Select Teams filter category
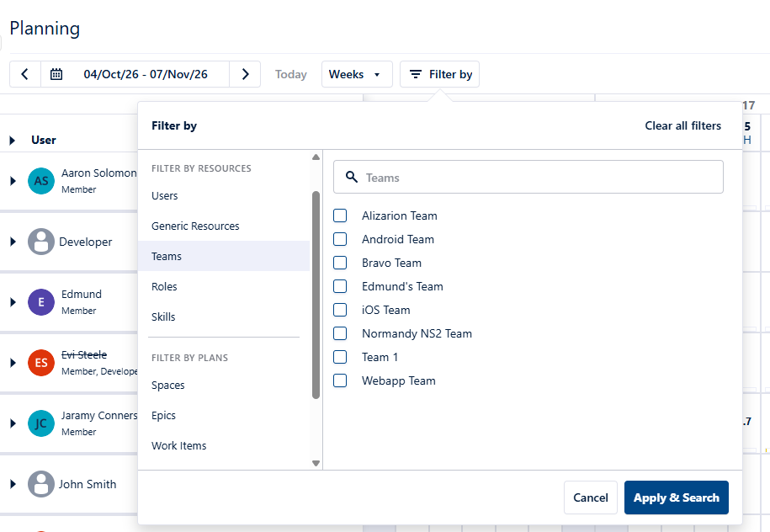 (x=224, y=256)
